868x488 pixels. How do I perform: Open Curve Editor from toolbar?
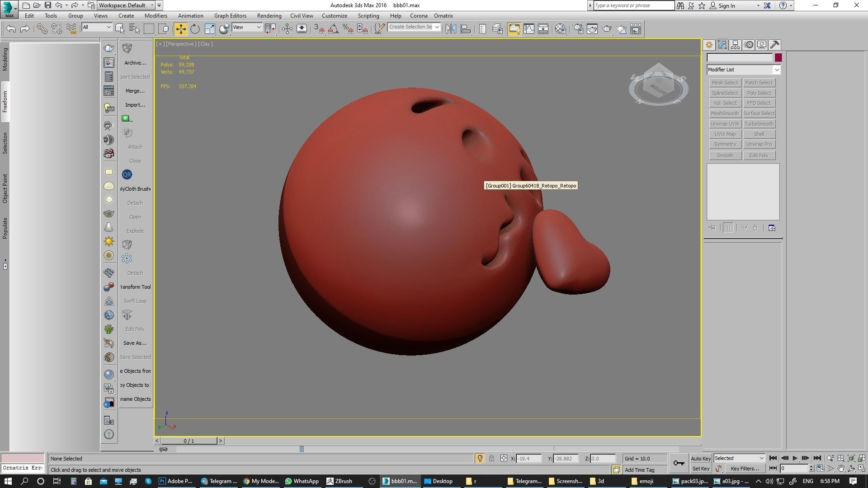click(528, 29)
